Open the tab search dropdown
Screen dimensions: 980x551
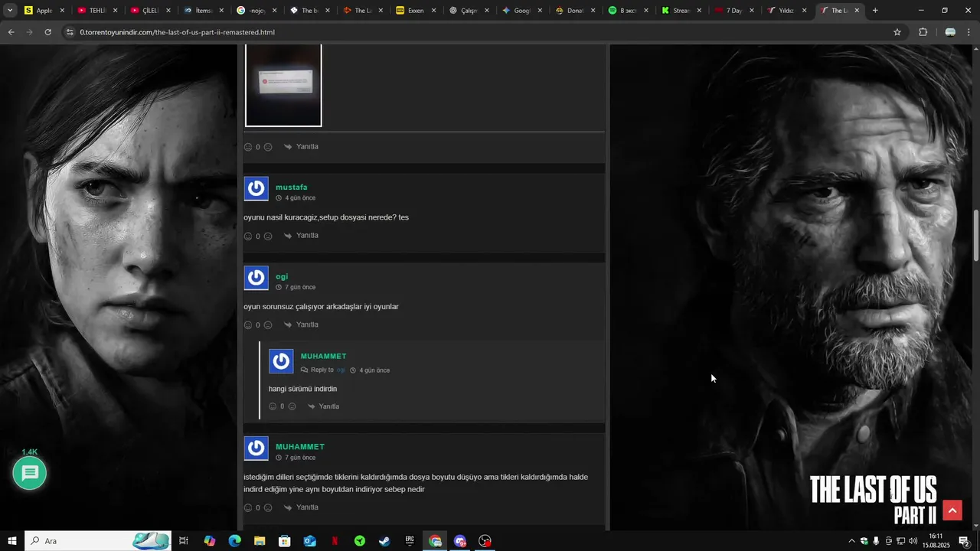click(10, 11)
